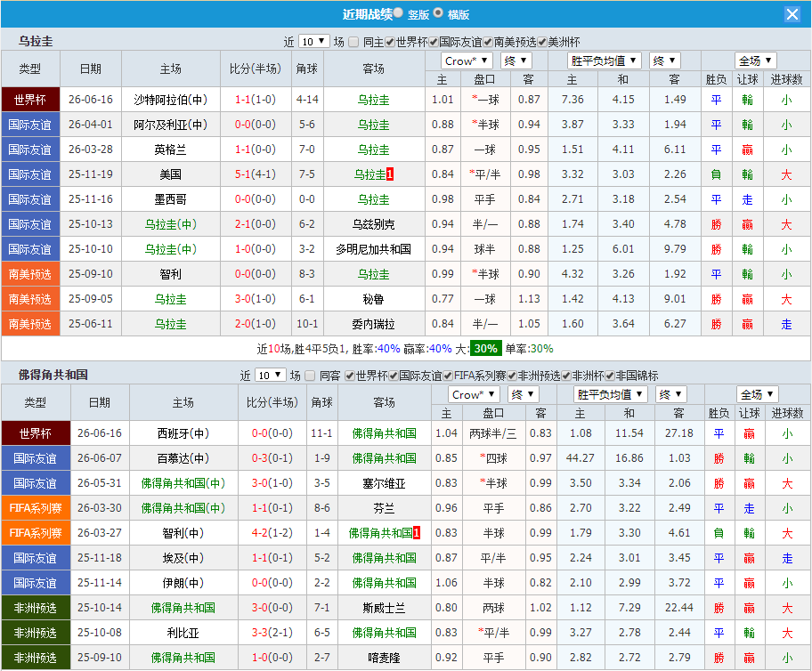The width and height of the screenshot is (812, 671).
Task: Close the recent results popup window
Action: pos(792,14)
